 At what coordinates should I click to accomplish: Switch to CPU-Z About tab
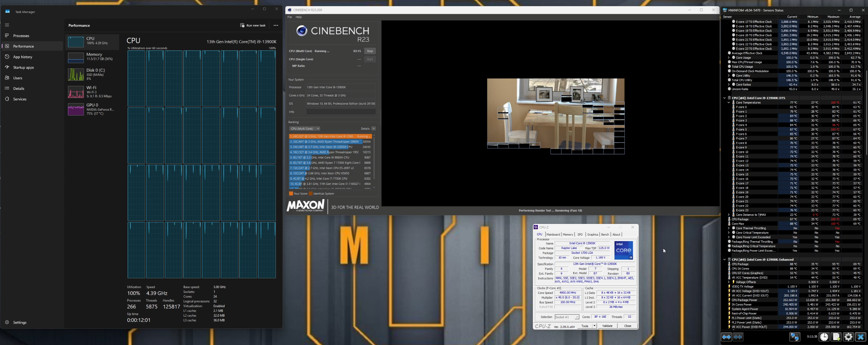point(616,234)
